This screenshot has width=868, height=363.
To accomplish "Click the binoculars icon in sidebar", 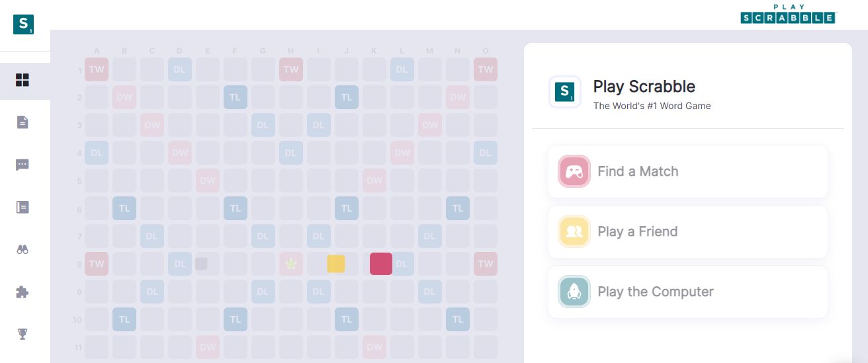I will 22,249.
